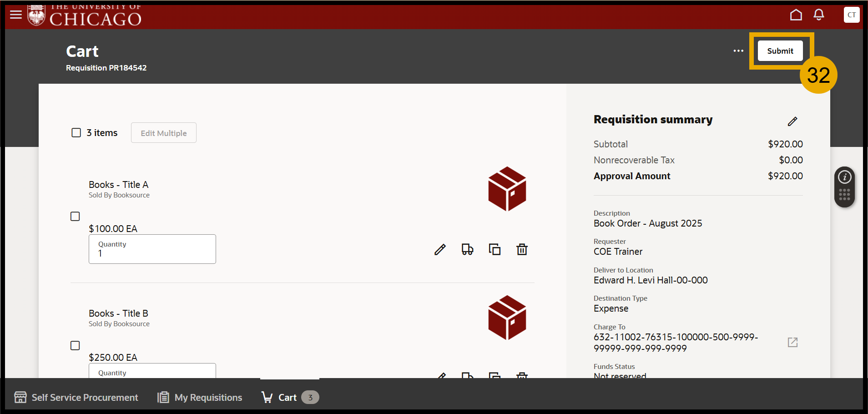The height and width of the screenshot is (414, 868).
Task: Click the Nonrecoverable Tax $0.00 value
Action: (791, 160)
